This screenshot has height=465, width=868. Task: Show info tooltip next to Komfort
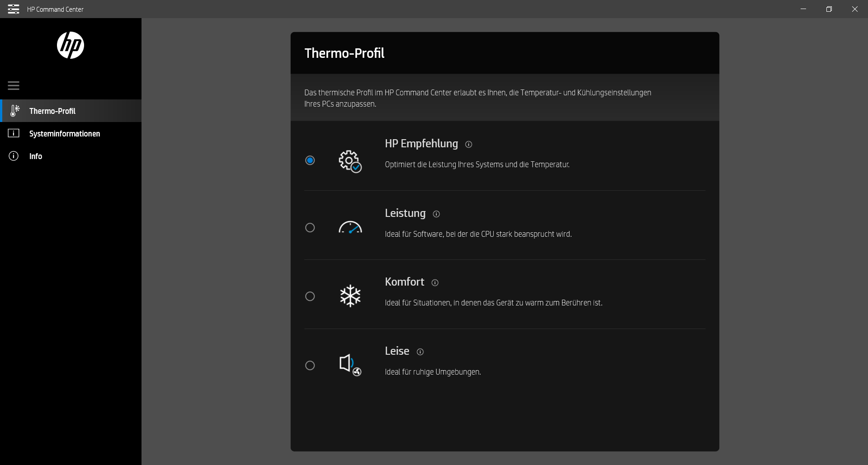(x=435, y=283)
